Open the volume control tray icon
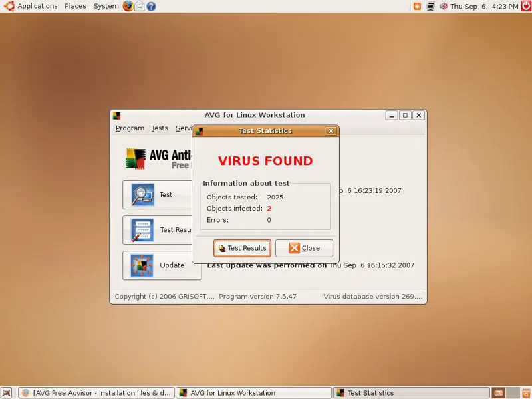 444,6
